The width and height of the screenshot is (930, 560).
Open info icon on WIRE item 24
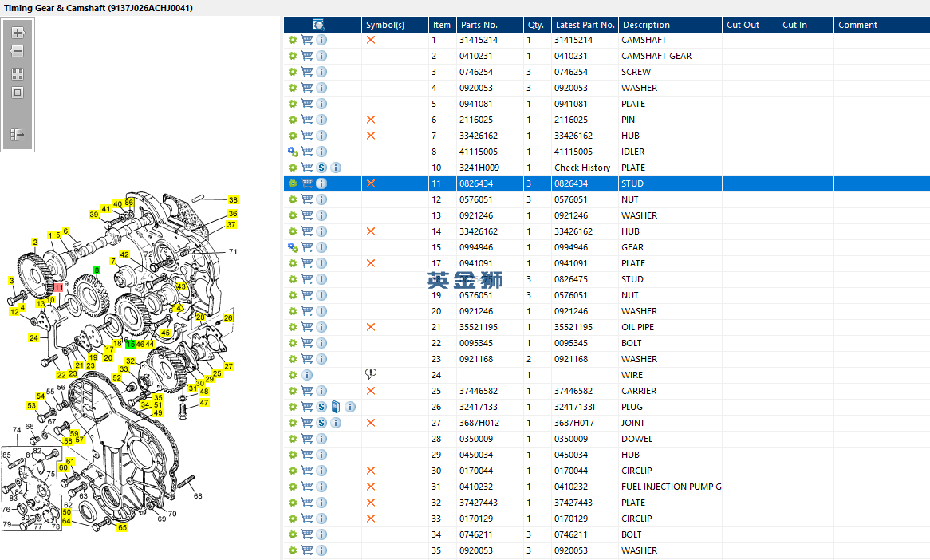[x=307, y=375]
